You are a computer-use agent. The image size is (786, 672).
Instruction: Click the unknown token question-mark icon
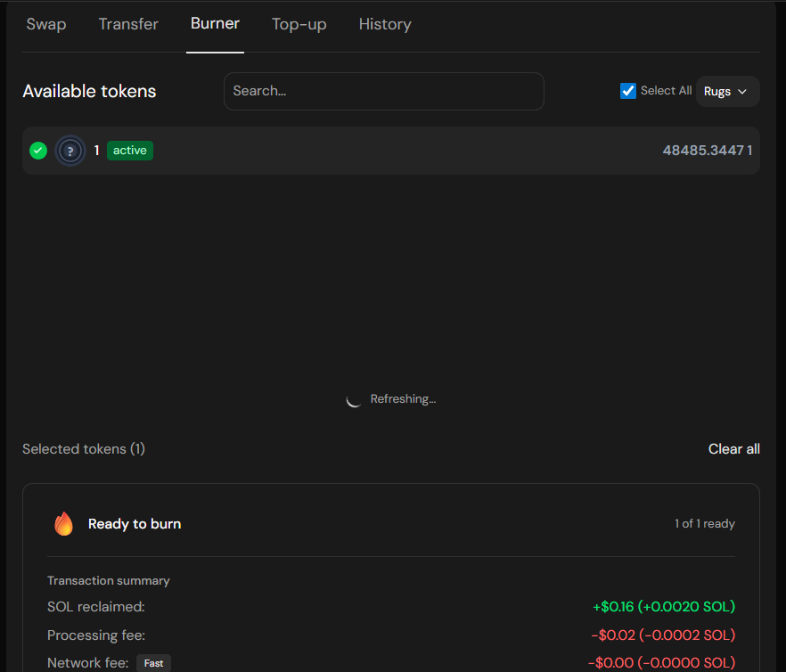tap(70, 151)
